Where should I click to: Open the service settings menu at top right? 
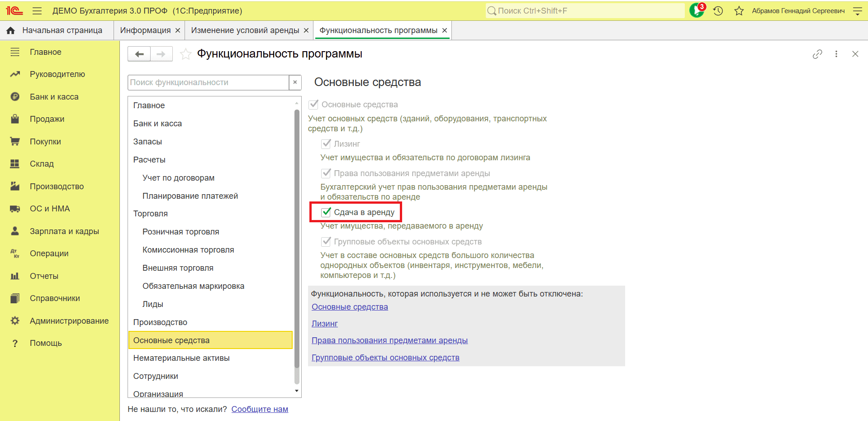[x=857, y=11]
